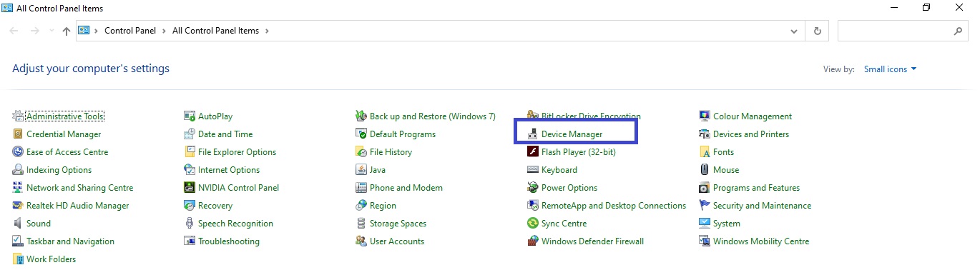The width and height of the screenshot is (980, 270).
Task: Expand the chevron after Control Panel breadcrumb
Action: pyautogui.click(x=163, y=31)
